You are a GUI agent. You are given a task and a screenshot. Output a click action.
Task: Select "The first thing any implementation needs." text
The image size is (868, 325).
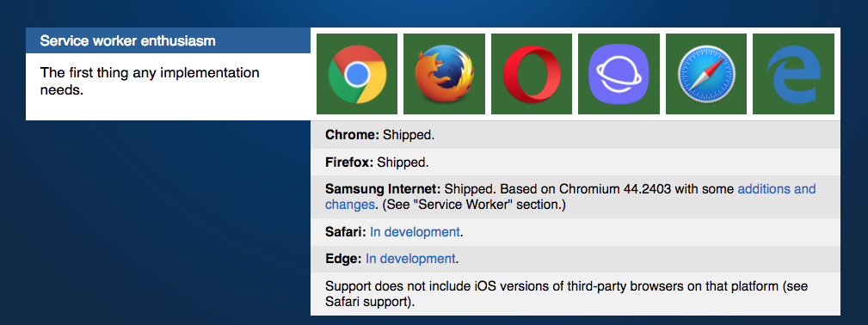[150, 82]
